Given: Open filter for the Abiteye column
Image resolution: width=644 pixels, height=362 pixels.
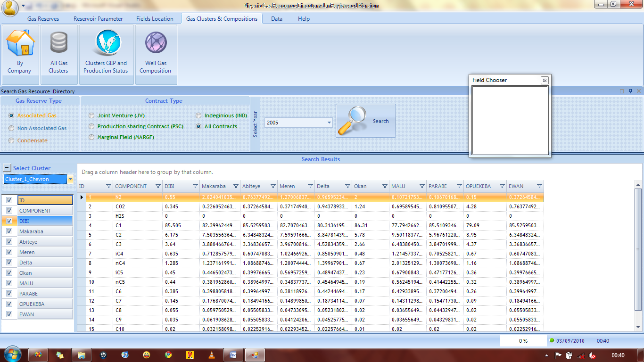Looking at the screenshot, I should tap(272, 186).
